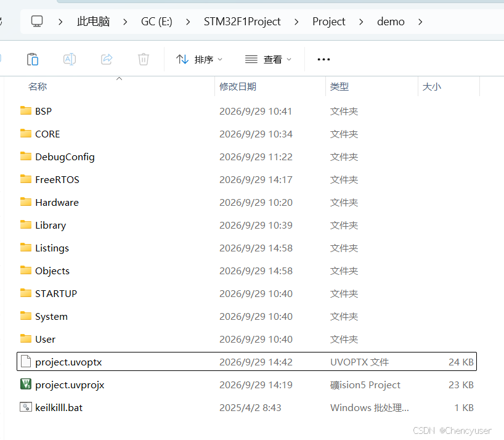The width and height of the screenshot is (504, 440).
Task: Expand chevron after GC (E:) breadcrumb
Action: (x=188, y=22)
